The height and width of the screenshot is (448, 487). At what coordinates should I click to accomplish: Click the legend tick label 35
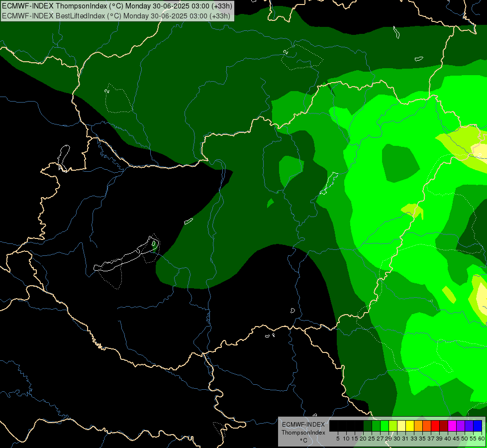tap(423, 439)
